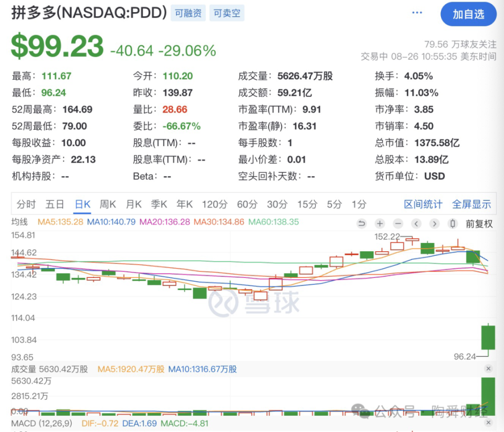
Task: Click the 市盈率(TTM) value 9.91
Action: 312,109
